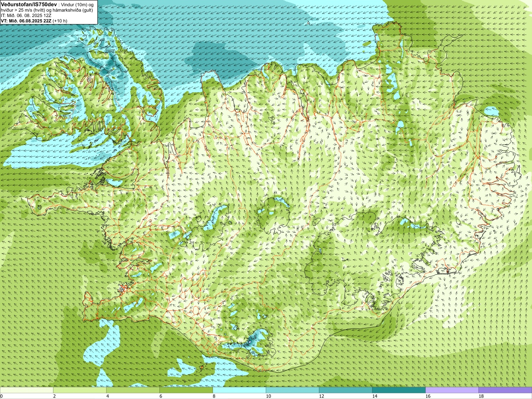The height and width of the screenshot is (399, 532).
Task: Click the '12' label on the wind scale
Action: pyautogui.click(x=321, y=396)
